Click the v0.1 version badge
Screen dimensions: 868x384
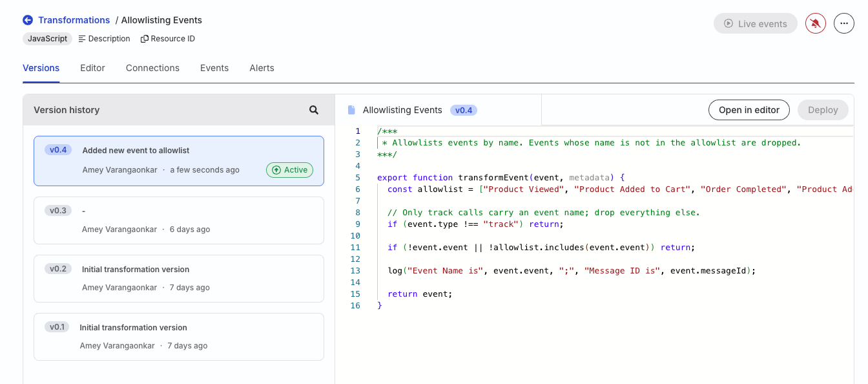pos(57,326)
